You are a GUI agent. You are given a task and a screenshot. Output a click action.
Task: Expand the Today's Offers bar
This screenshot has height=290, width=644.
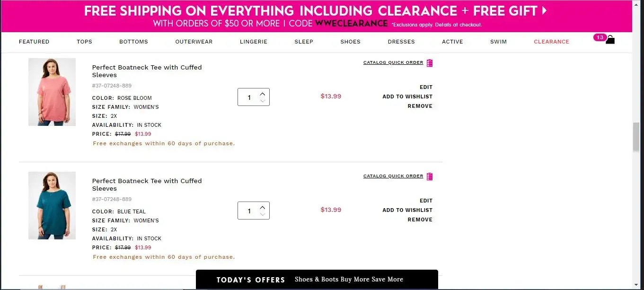pyautogui.click(x=317, y=280)
